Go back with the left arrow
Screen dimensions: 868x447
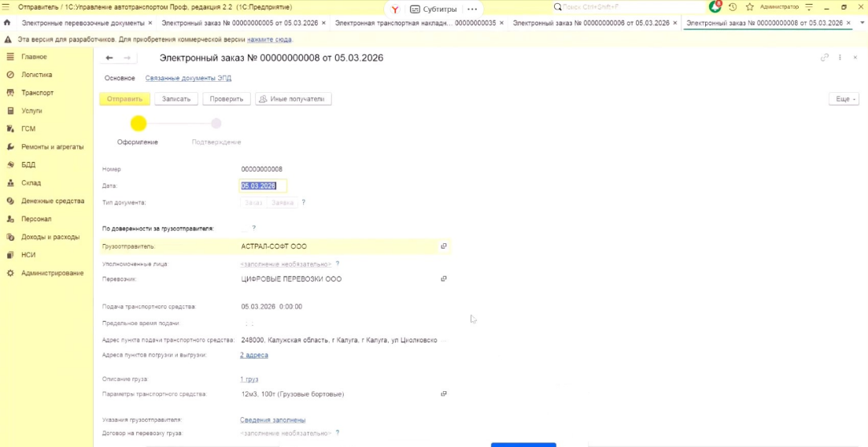pyautogui.click(x=110, y=58)
